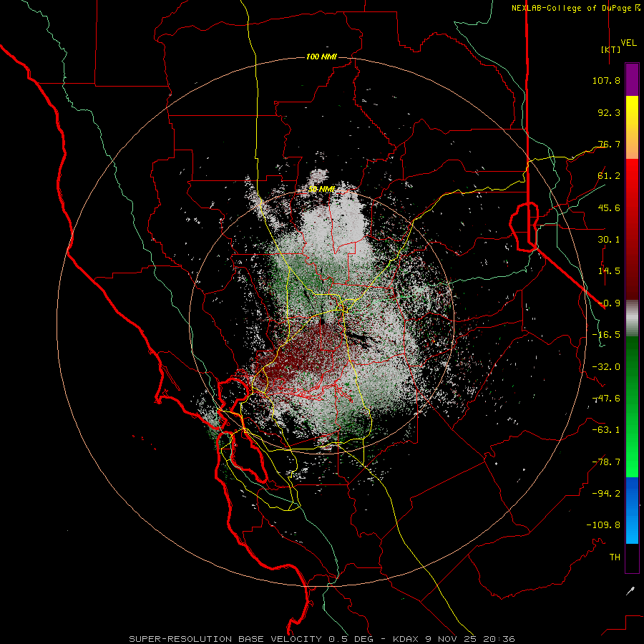Click the -94.2 scale value
The image size is (644, 644).
pos(606,494)
